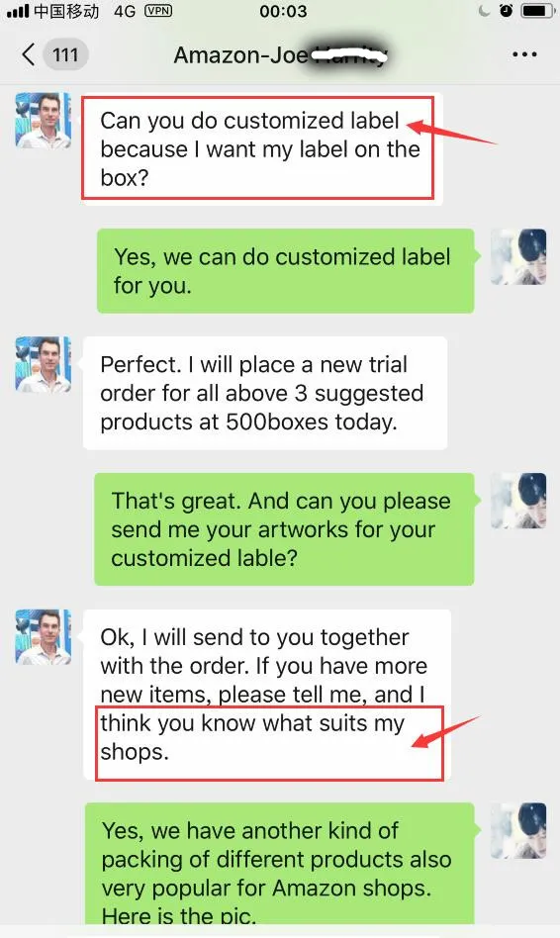The image size is (560, 938).
Task: Open Joe's avatar beside 'Ok, I will send' message
Action: (x=44, y=637)
